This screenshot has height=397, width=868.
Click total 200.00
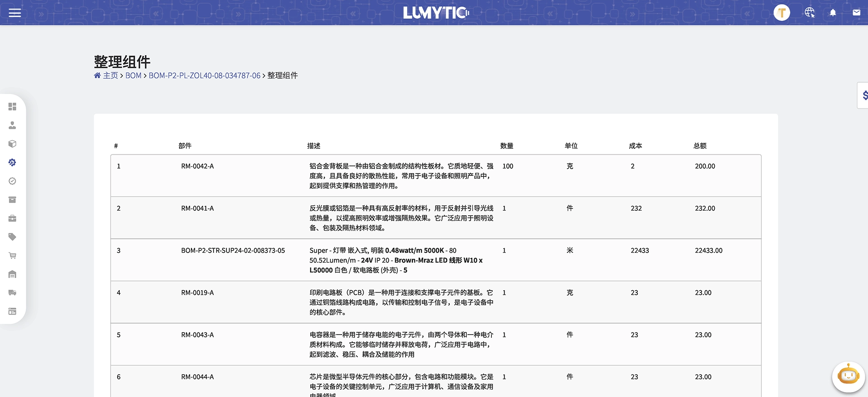pos(705,166)
